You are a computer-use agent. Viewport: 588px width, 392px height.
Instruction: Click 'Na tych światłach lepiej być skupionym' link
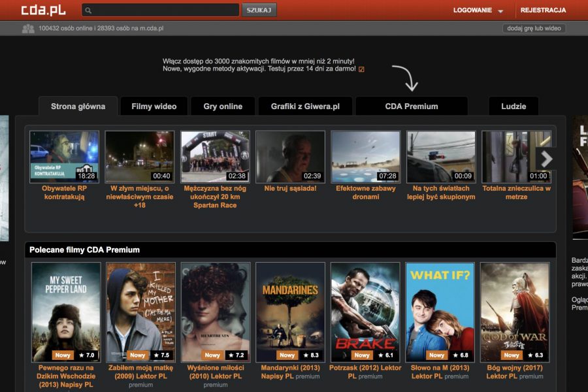441,193
